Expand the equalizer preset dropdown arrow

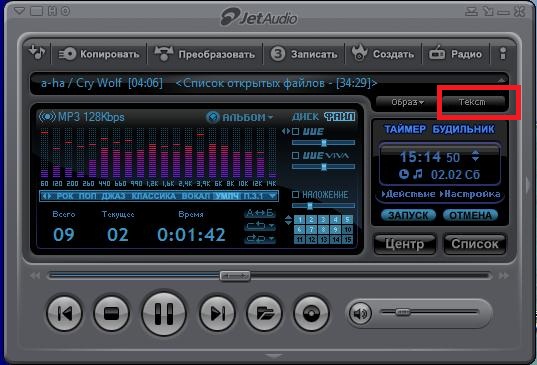click(x=273, y=196)
